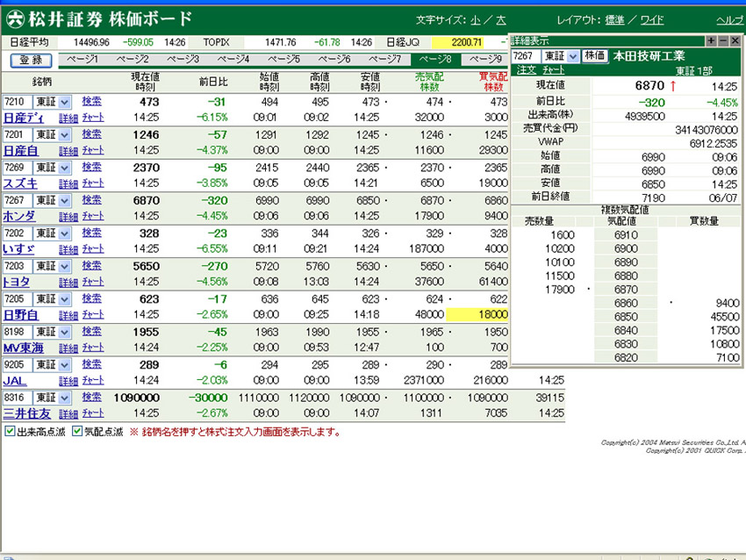The height and width of the screenshot is (560, 746).
Task: Click the stock code field showing 7210
Action: point(18,102)
